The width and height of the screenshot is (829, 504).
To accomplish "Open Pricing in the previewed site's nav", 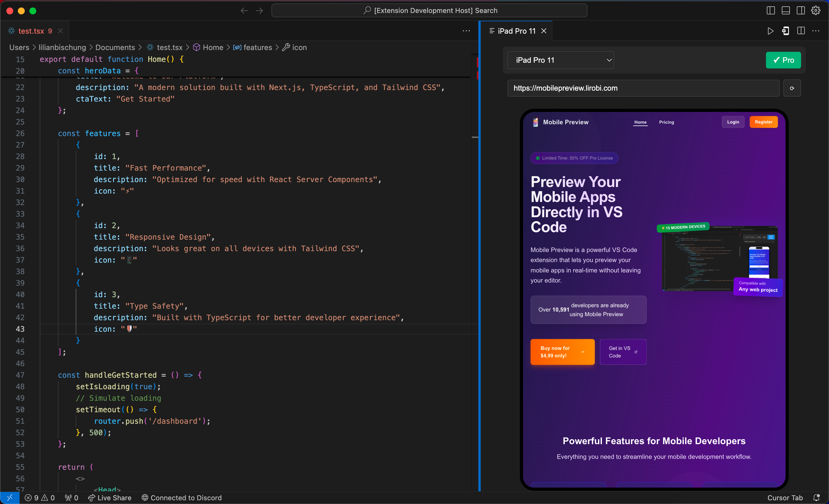I will tap(666, 122).
